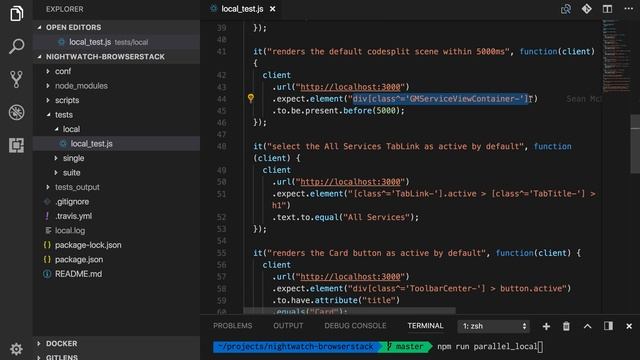
Task: Create a new terminal with plus icon
Action: tap(546, 326)
